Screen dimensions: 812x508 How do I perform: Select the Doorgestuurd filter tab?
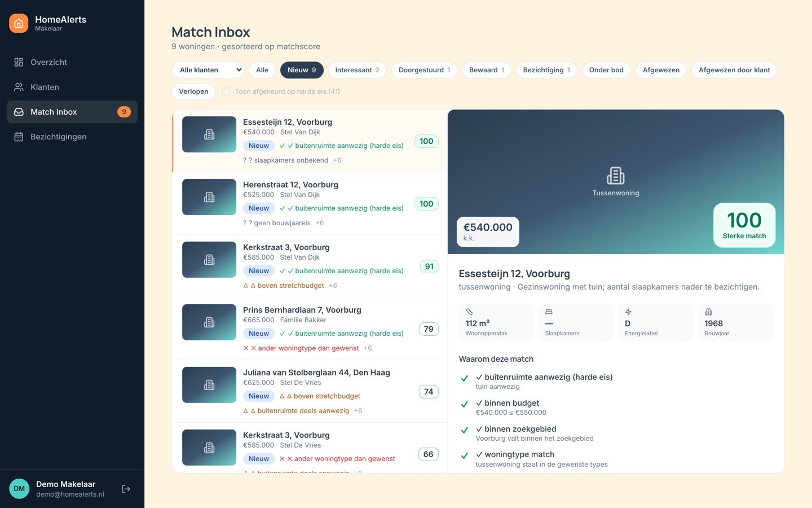(425, 70)
